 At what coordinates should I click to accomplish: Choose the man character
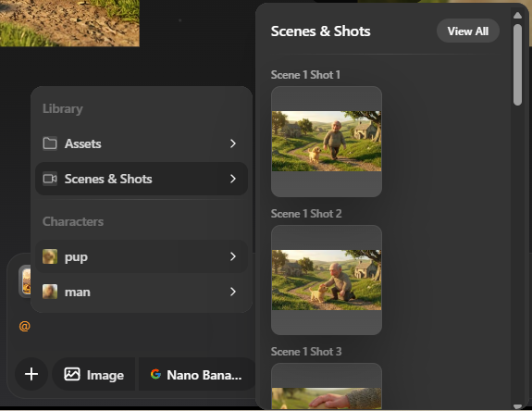pyautogui.click(x=142, y=292)
